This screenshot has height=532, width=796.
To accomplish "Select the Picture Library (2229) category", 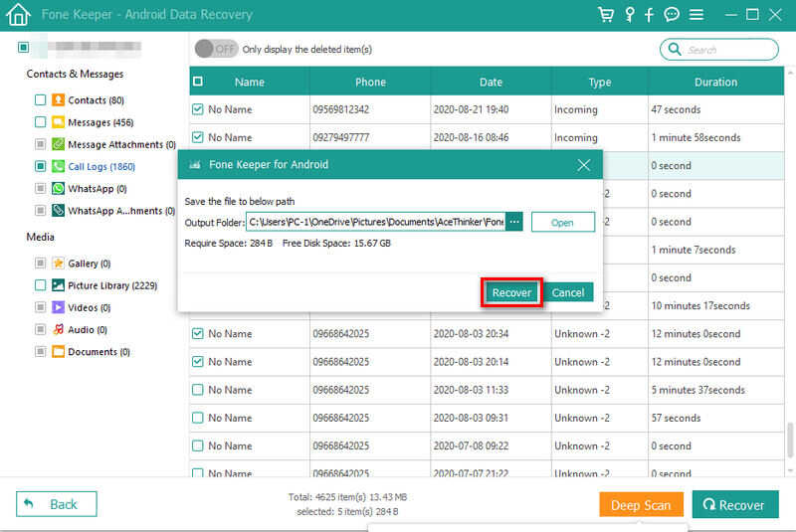I will tap(112, 285).
